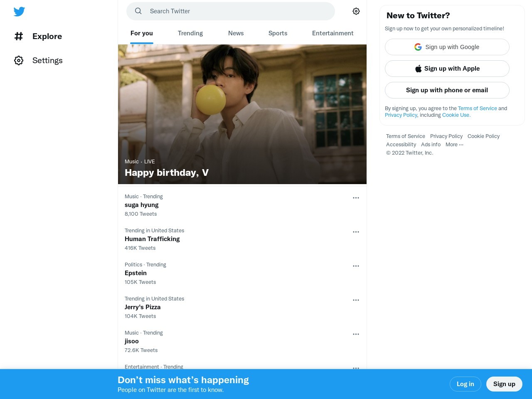Click the 104K Tweets count
This screenshot has height=399, width=532.
point(140,316)
